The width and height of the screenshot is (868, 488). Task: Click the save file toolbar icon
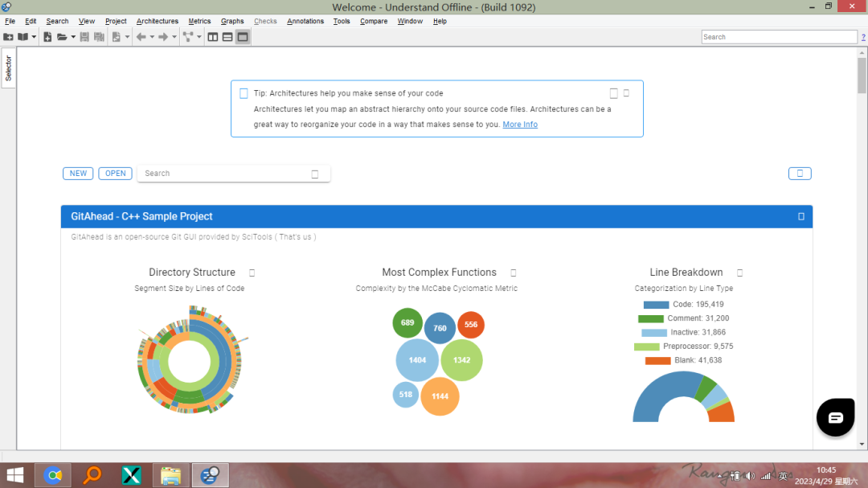click(84, 37)
